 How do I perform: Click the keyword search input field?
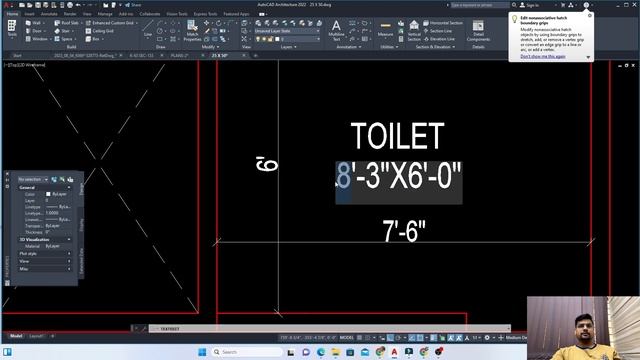480,5
